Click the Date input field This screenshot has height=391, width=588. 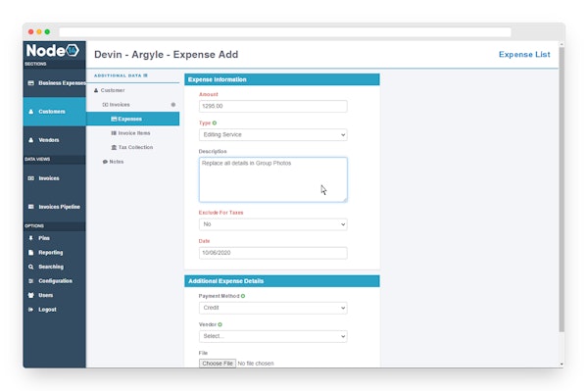(x=273, y=253)
